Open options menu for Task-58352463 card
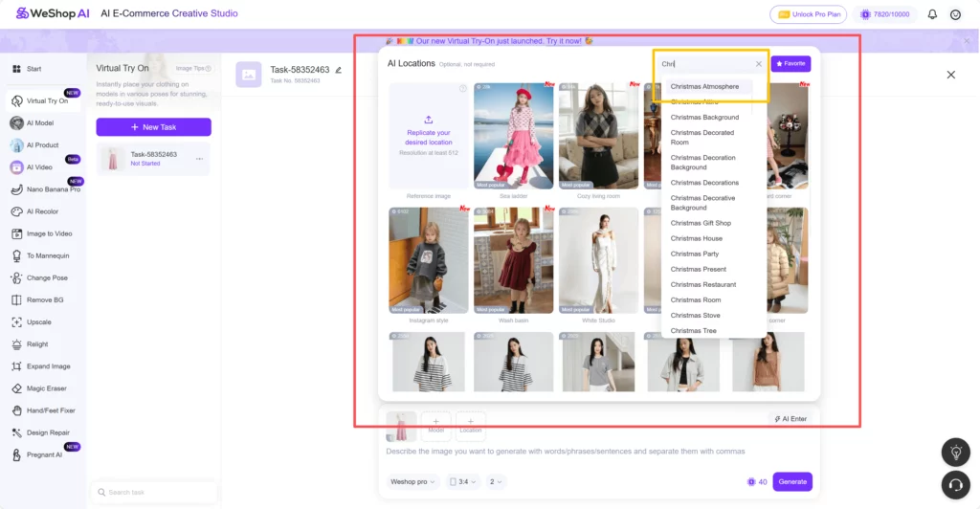980x509 pixels. [x=199, y=159]
